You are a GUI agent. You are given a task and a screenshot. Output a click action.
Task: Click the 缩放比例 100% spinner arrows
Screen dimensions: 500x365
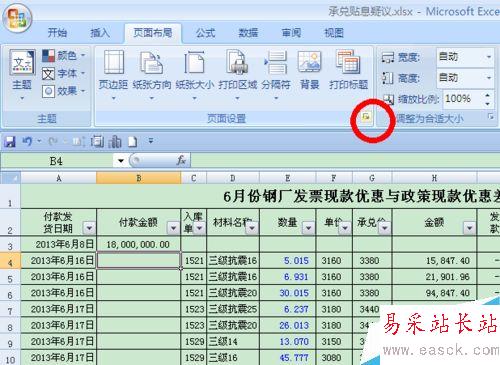coord(488,99)
